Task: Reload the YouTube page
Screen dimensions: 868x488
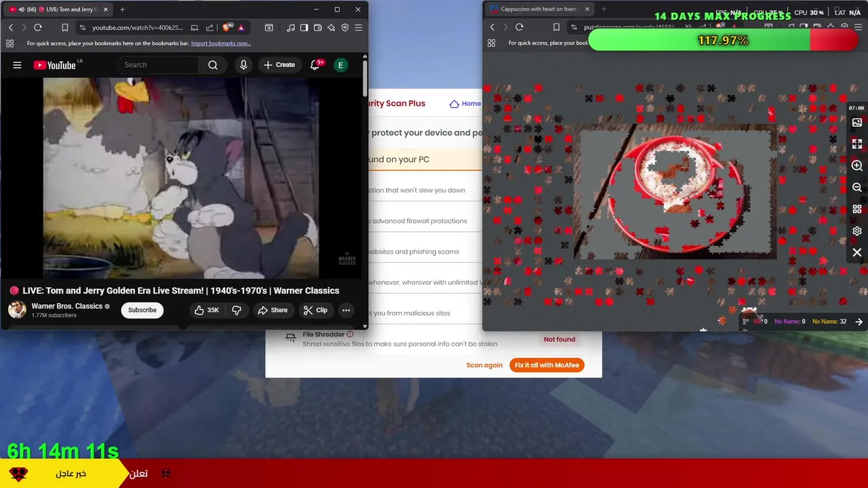Action: point(38,28)
